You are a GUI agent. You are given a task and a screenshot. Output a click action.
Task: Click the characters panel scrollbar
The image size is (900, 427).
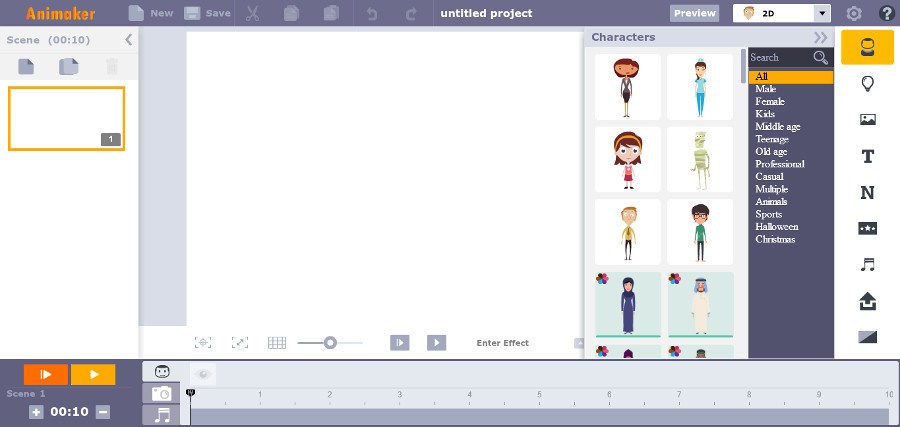743,66
